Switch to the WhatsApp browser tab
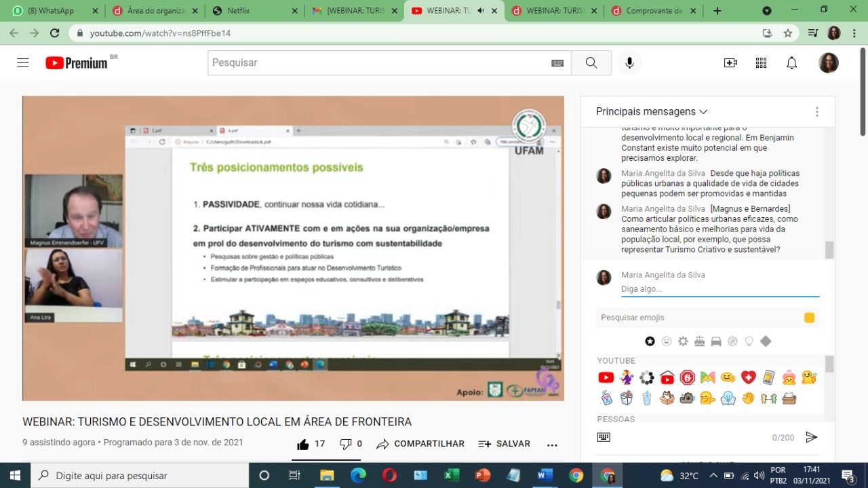 [x=51, y=11]
